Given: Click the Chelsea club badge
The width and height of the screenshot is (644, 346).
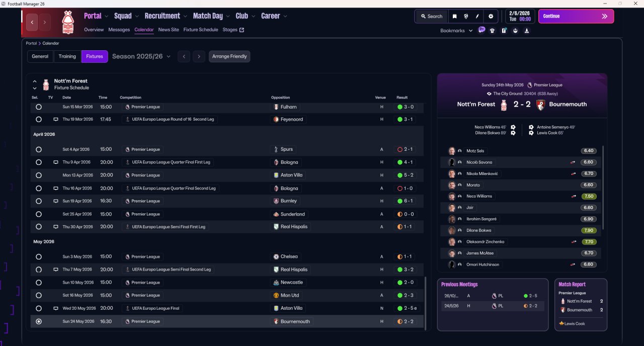Looking at the screenshot, I should point(276,256).
